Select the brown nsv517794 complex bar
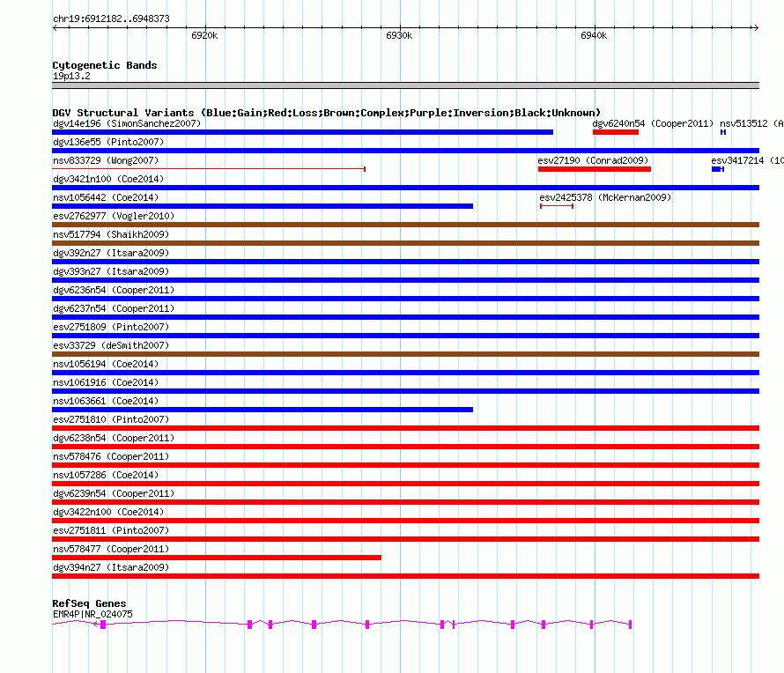 tap(405, 243)
